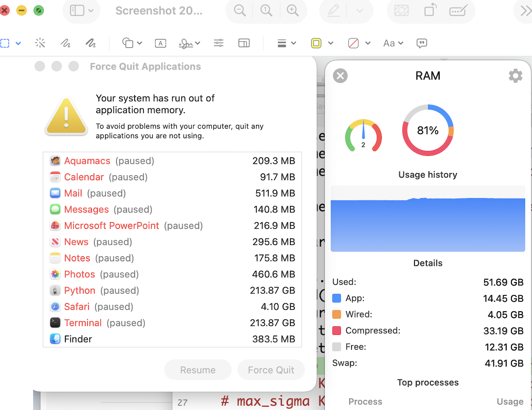Click the no-fill color swatch
The image size is (532, 410).
353,43
